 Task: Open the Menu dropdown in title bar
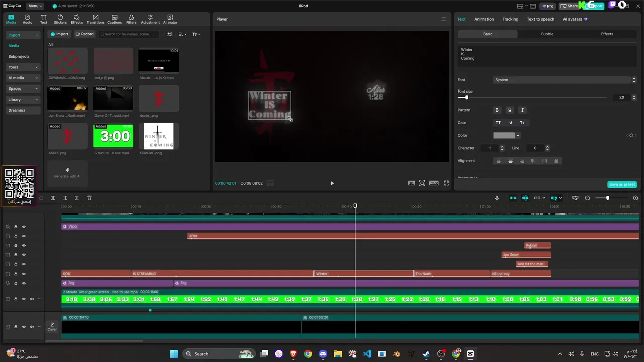(x=34, y=6)
